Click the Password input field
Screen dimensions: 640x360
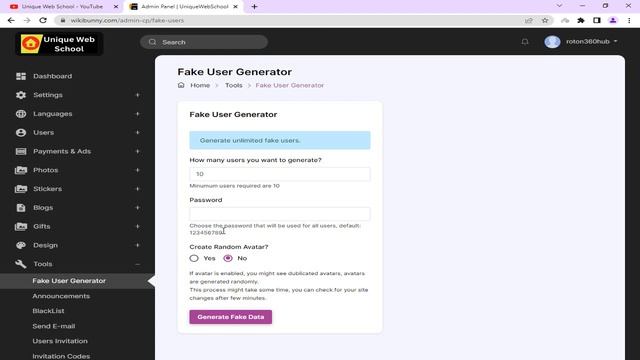[x=280, y=214]
